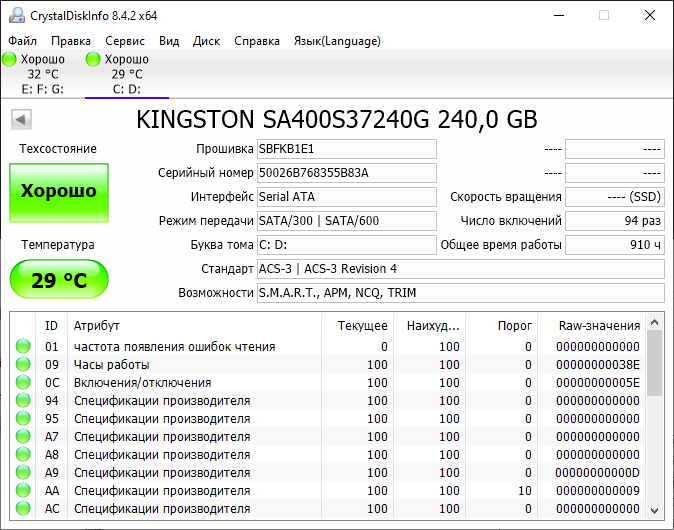
Task: Click the scroll down arrow of attribute list
Action: (655, 511)
